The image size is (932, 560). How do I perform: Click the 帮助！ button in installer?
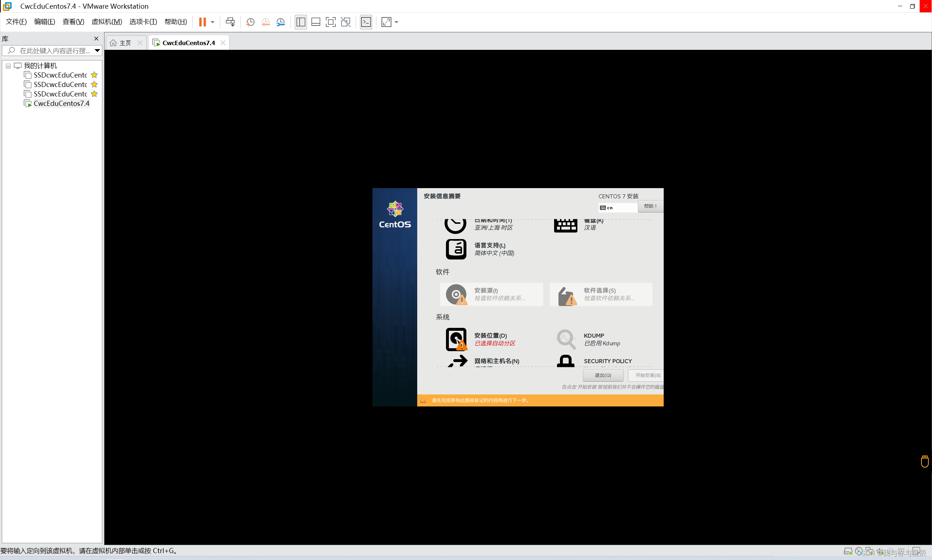(650, 206)
